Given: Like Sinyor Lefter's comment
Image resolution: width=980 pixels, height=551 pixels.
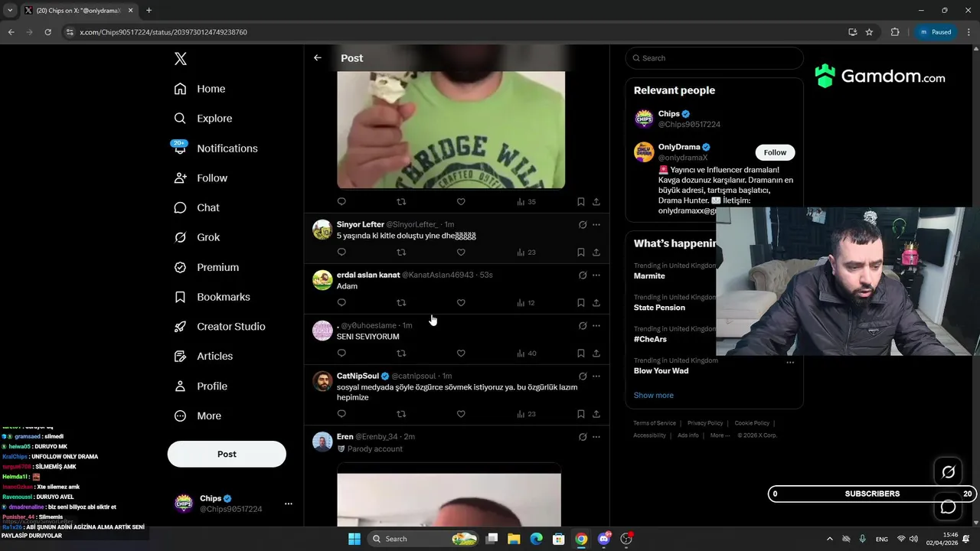Looking at the screenshot, I should [461, 252].
